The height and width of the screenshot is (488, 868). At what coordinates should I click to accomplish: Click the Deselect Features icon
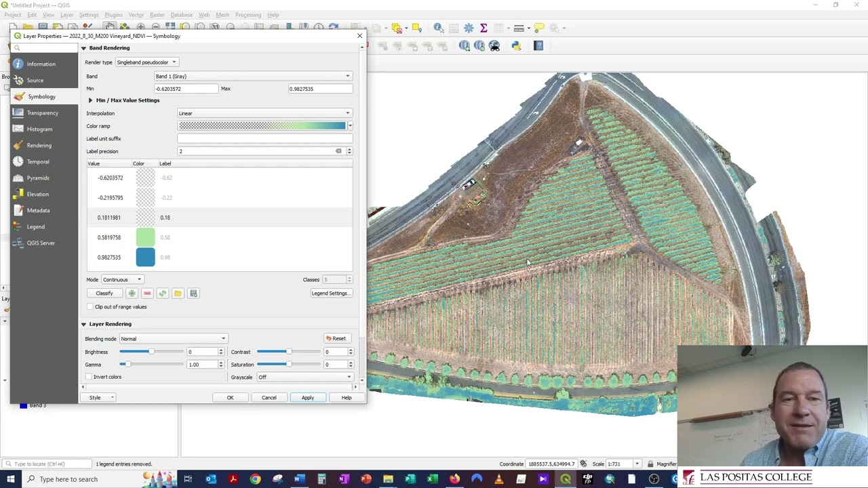click(x=397, y=28)
